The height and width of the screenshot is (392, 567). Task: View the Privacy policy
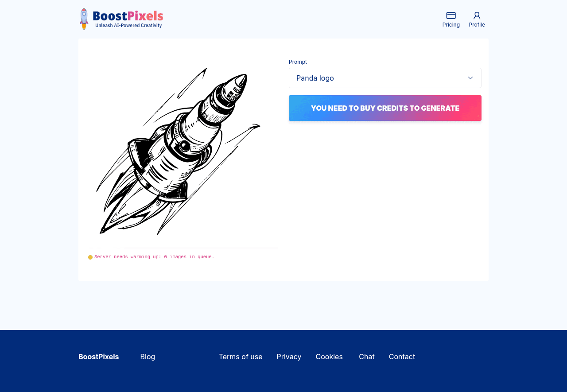coord(289,356)
